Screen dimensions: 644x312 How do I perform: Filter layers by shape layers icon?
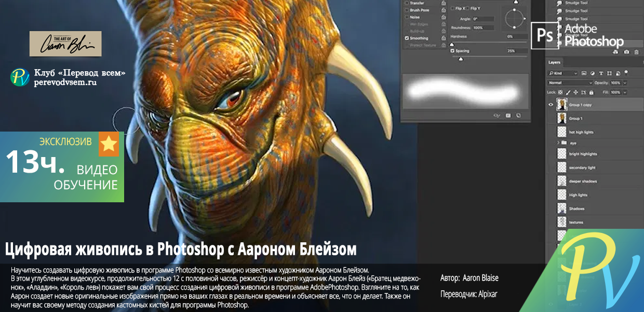pyautogui.click(x=609, y=73)
